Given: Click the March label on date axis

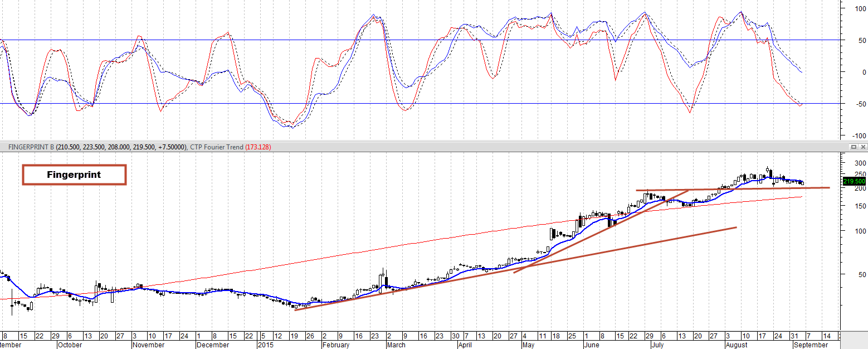Looking at the screenshot, I should coord(396,345).
